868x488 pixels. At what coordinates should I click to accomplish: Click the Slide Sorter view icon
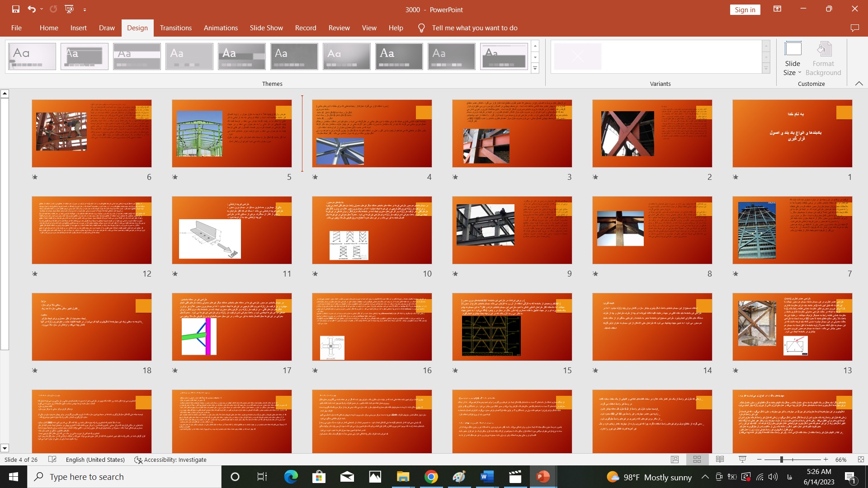pos(697,460)
